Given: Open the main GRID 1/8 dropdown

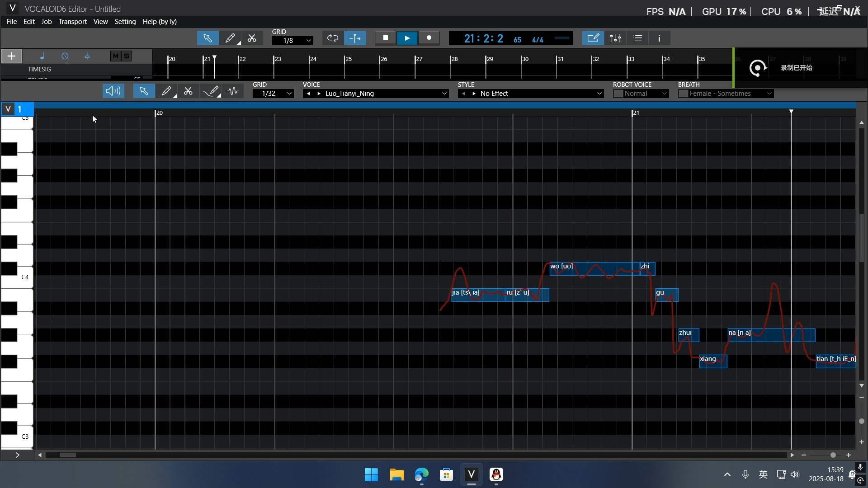Looking at the screenshot, I should (293, 41).
